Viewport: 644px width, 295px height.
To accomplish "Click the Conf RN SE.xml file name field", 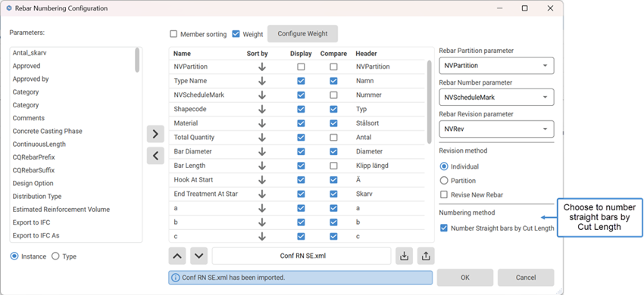I will [x=302, y=256].
